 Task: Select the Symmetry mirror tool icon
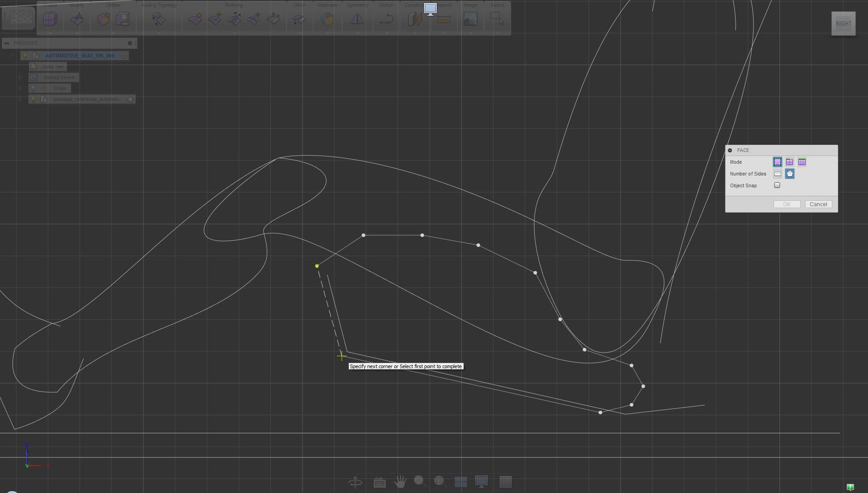click(x=357, y=19)
